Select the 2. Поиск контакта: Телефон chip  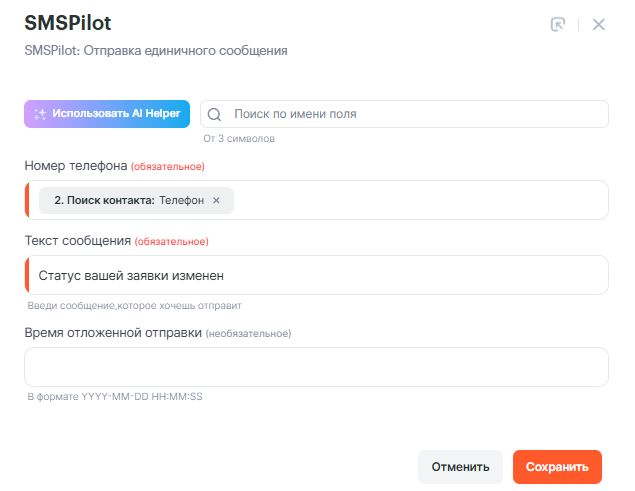pos(128,200)
